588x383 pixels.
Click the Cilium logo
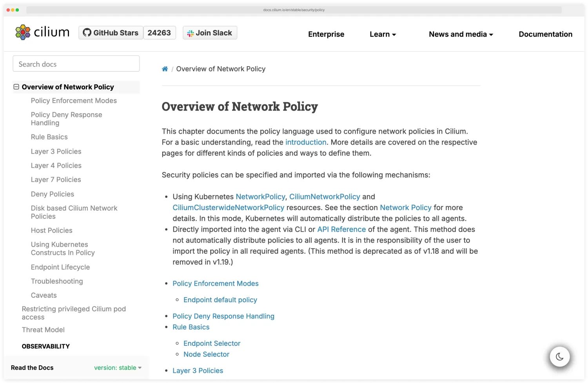point(42,32)
